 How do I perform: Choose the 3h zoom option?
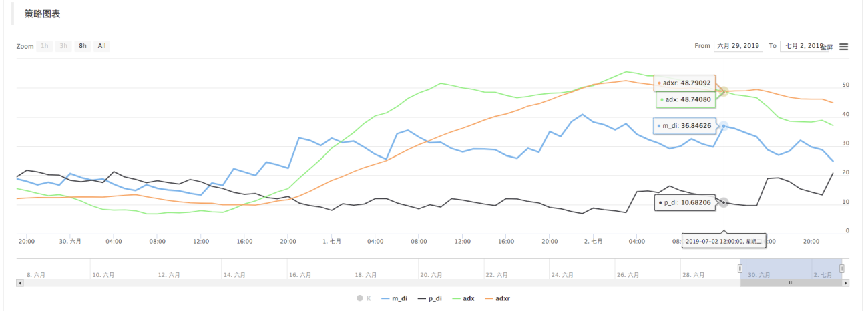click(x=63, y=46)
